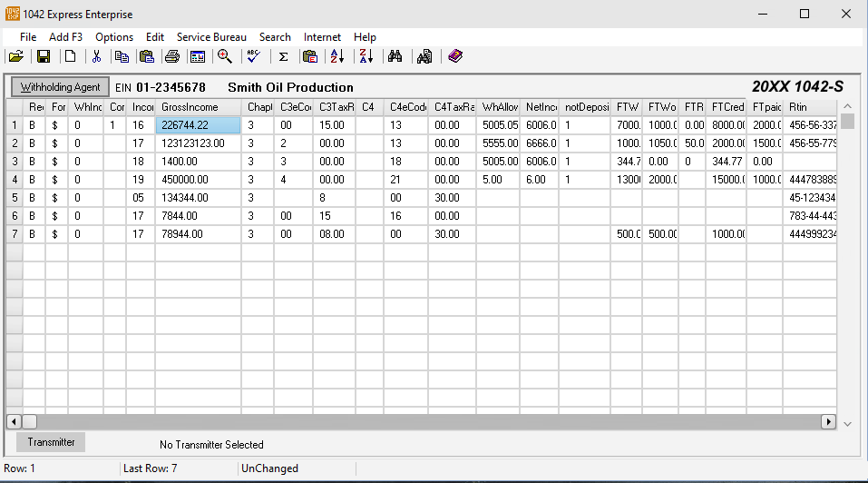868x483 pixels.
Task: Sort ascending with A-Z icon
Action: point(336,56)
